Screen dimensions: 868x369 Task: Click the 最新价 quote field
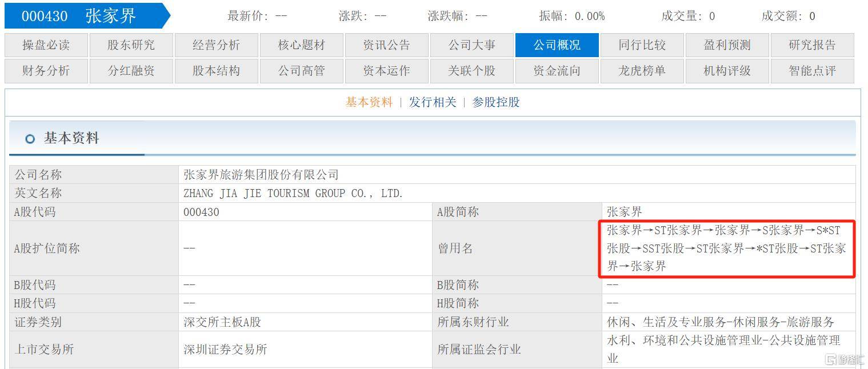coord(257,16)
